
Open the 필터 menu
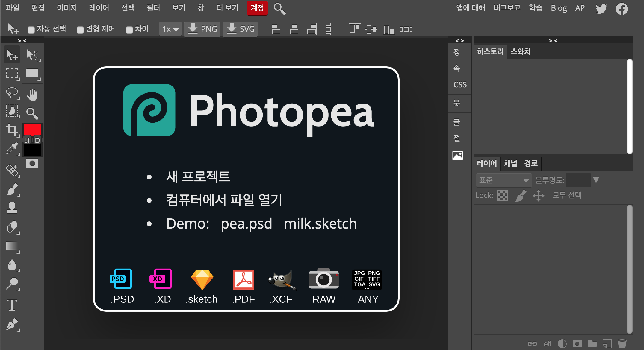click(153, 8)
